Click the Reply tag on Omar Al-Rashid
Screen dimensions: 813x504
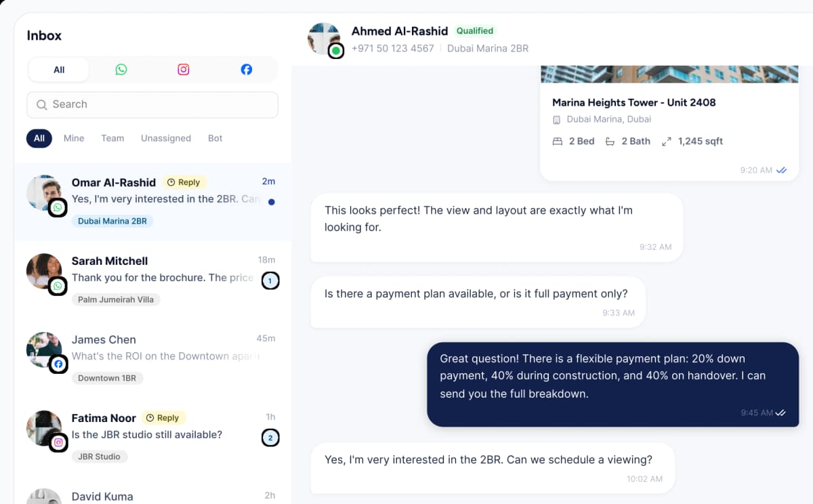pos(184,182)
